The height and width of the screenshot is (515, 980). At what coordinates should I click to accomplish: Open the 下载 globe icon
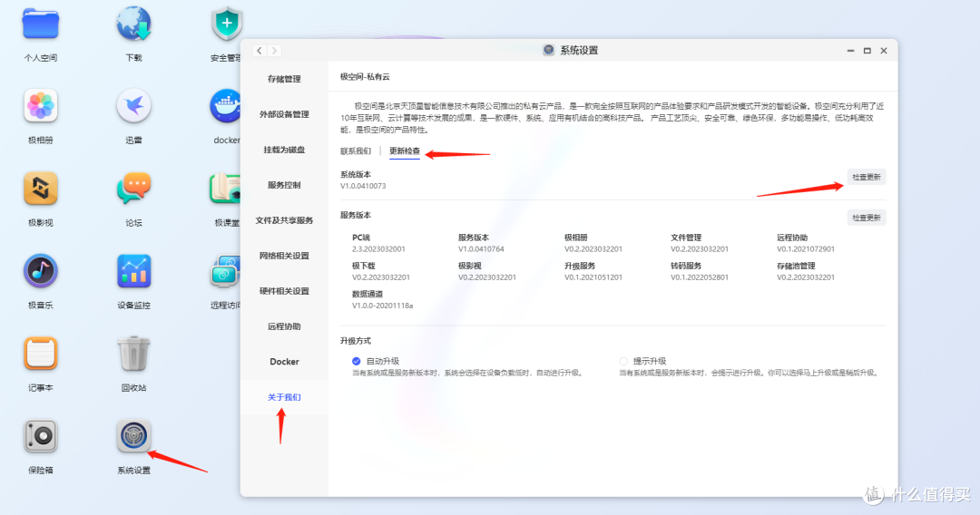(x=133, y=25)
